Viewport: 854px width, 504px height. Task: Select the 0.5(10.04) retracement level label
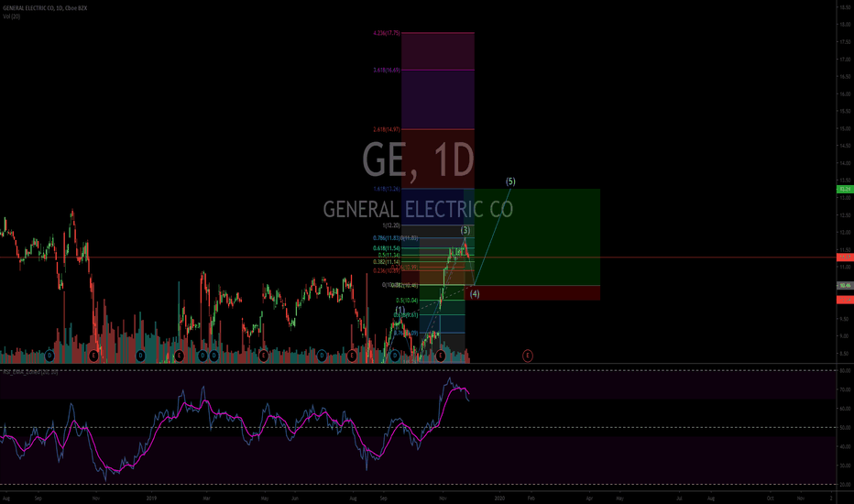coord(407,301)
